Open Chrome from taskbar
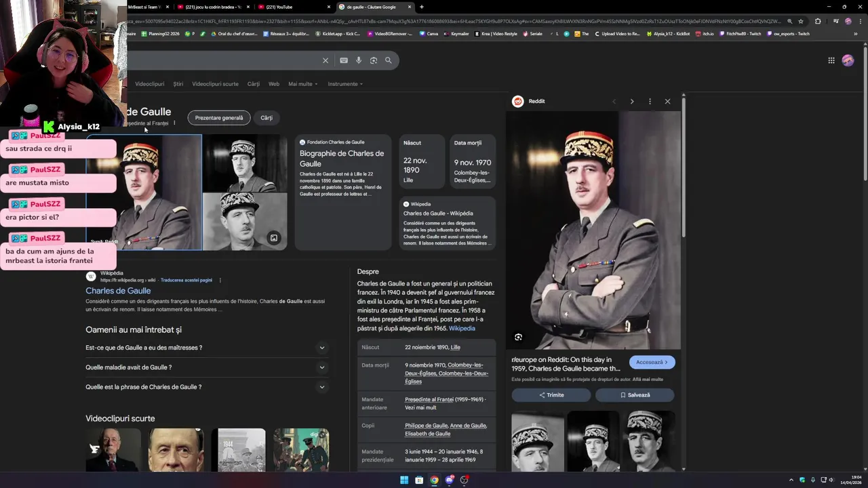Screen dimensions: 868x488 tap(434, 480)
